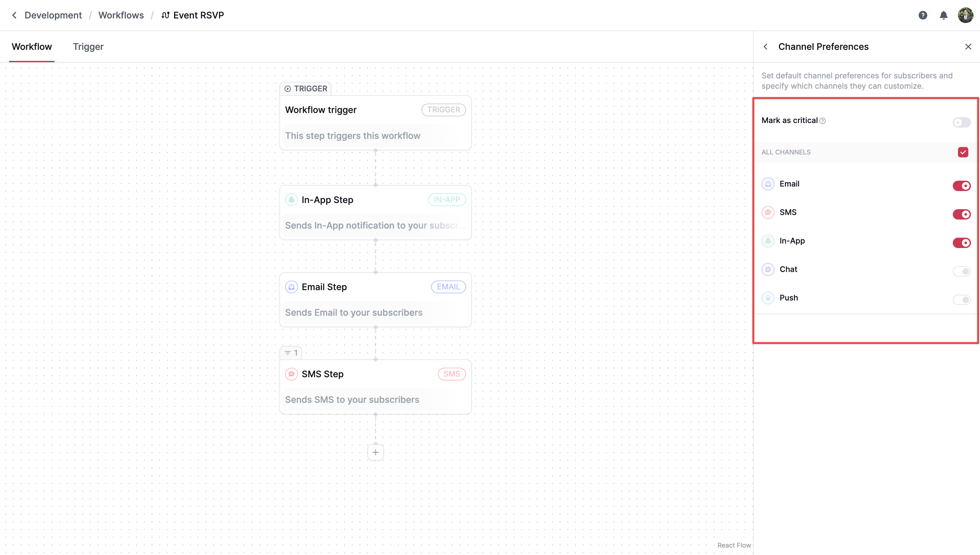
Task: Click the add step plus button below SMS Step
Action: [375, 452]
